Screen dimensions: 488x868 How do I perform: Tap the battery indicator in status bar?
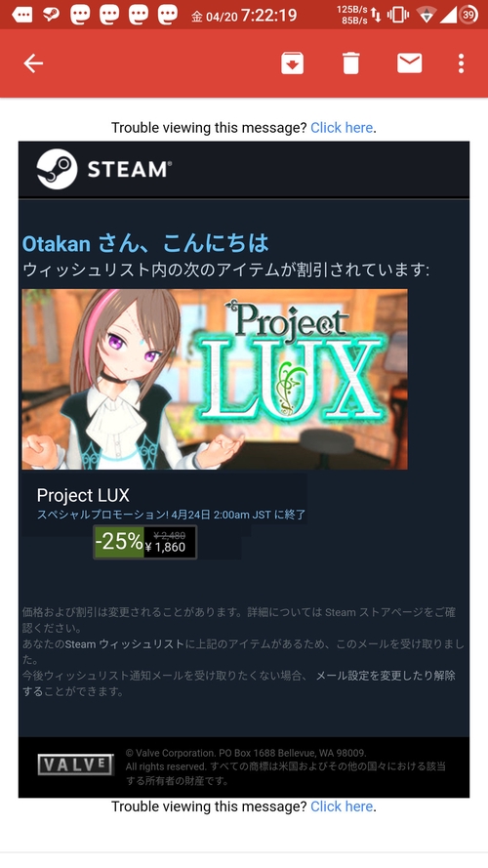(x=468, y=15)
